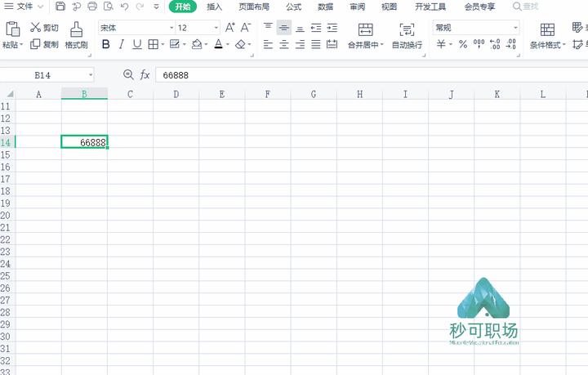The width and height of the screenshot is (588, 375).
Task: Toggle Bold formatting
Action: (105, 45)
